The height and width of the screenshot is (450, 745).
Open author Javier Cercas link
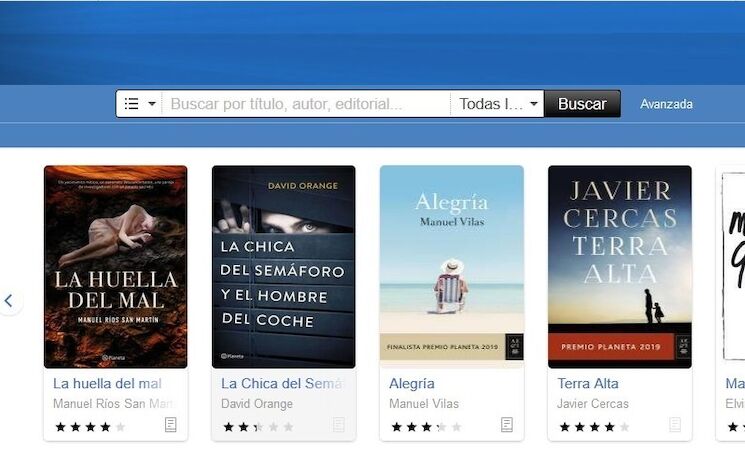592,404
